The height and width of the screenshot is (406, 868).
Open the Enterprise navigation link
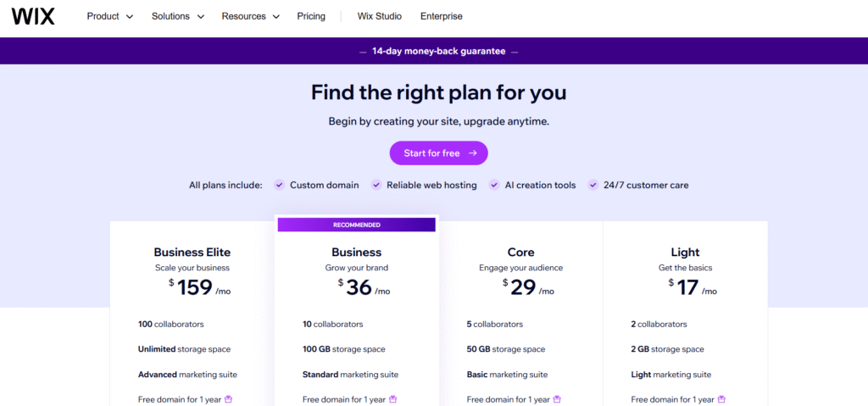click(442, 16)
